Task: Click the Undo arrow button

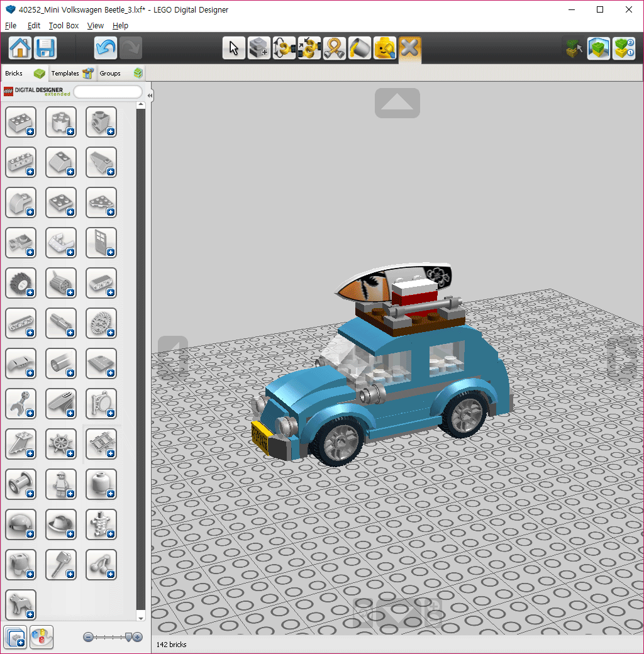Action: coord(106,48)
